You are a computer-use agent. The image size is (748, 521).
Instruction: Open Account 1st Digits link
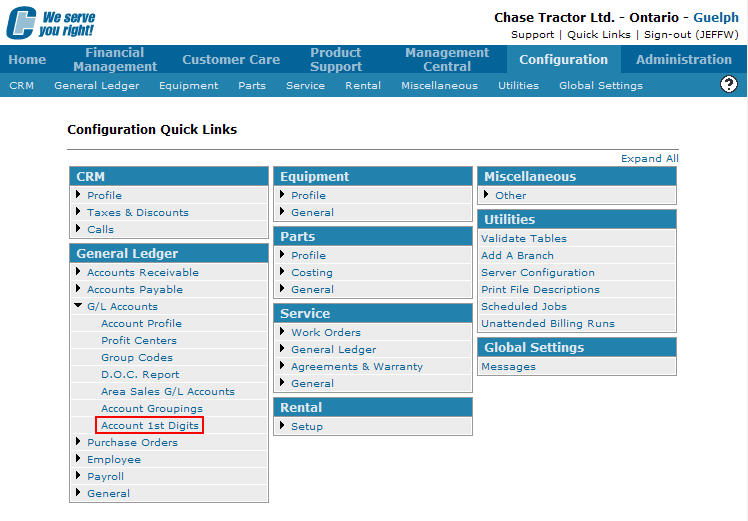[150, 426]
